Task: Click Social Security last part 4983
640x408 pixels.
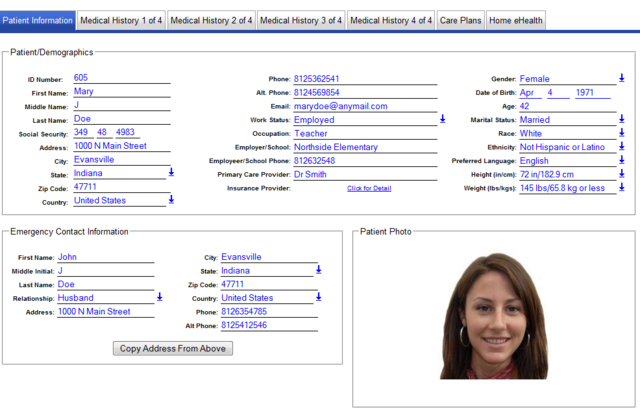Action: [x=127, y=133]
